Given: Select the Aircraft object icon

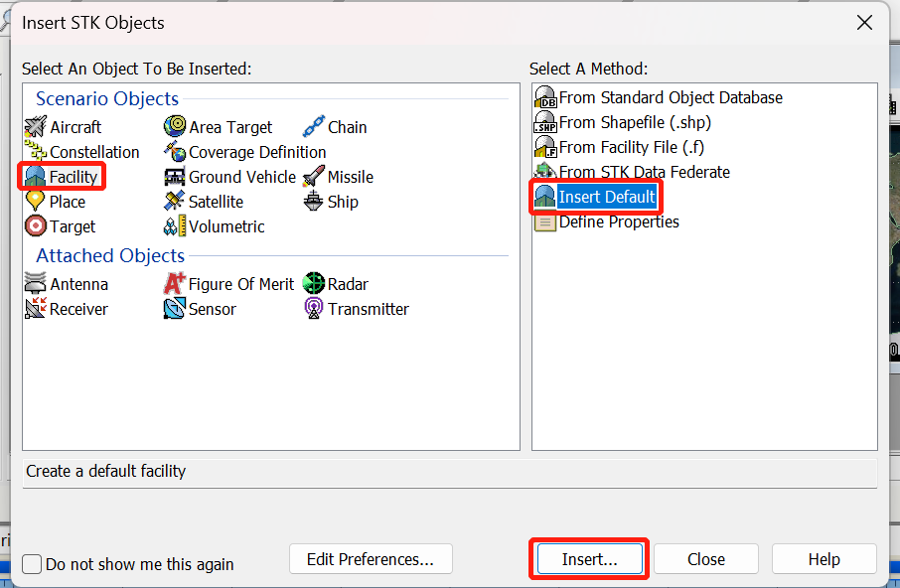Looking at the screenshot, I should (x=36, y=127).
